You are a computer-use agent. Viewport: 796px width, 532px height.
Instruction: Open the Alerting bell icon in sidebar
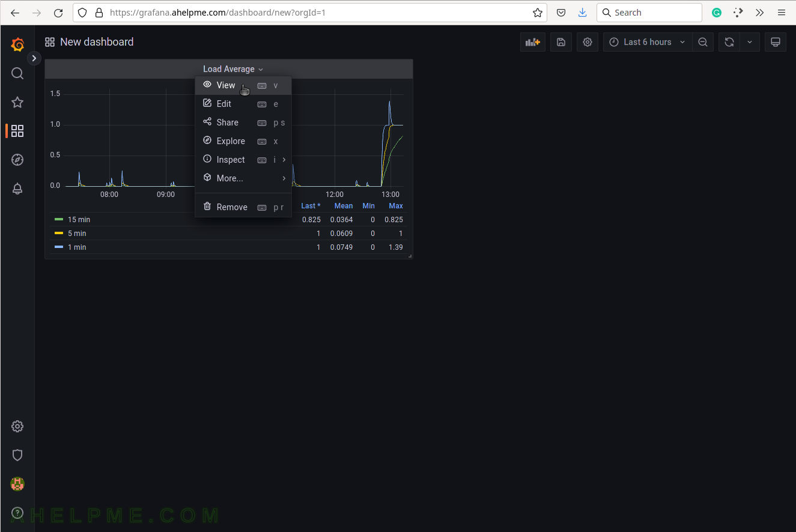(x=17, y=189)
